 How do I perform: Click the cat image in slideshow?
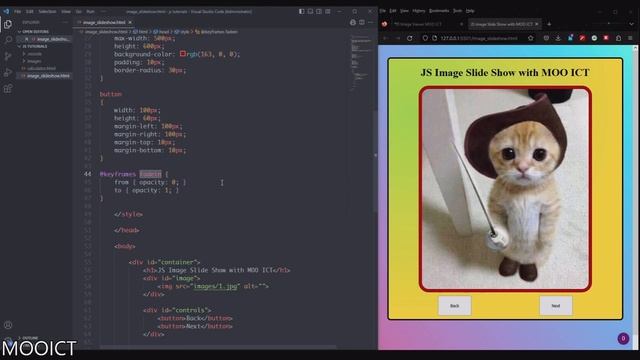pos(505,189)
